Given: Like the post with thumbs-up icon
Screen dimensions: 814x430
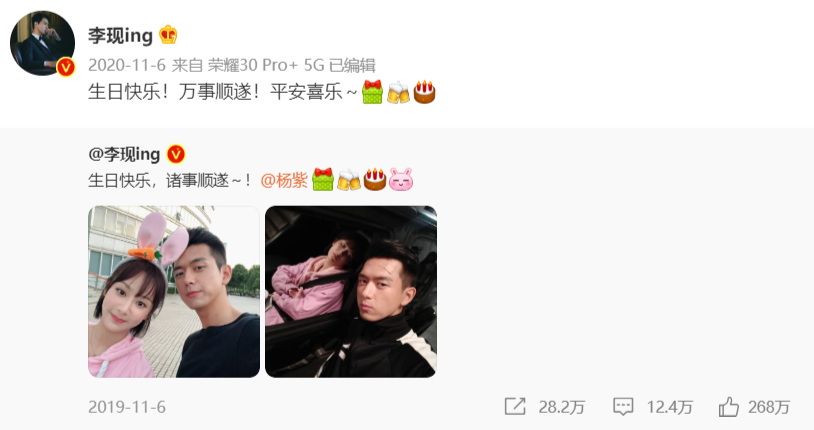Looking at the screenshot, I should pos(729,407).
